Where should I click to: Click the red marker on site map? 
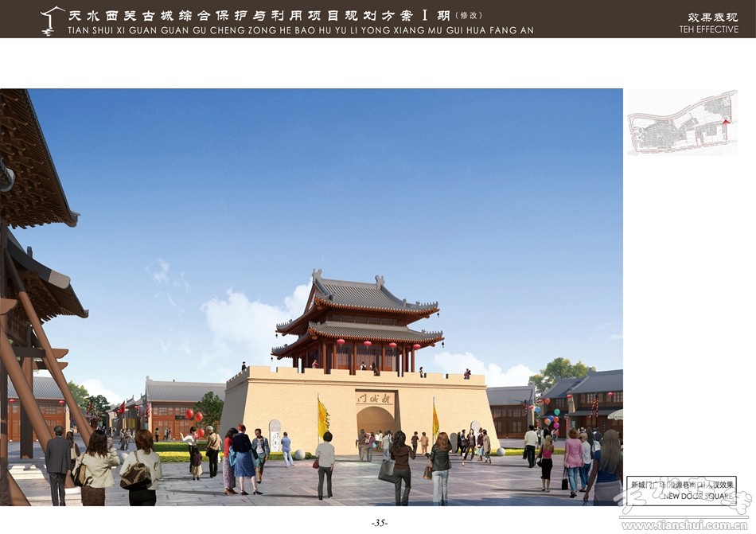pos(725,122)
